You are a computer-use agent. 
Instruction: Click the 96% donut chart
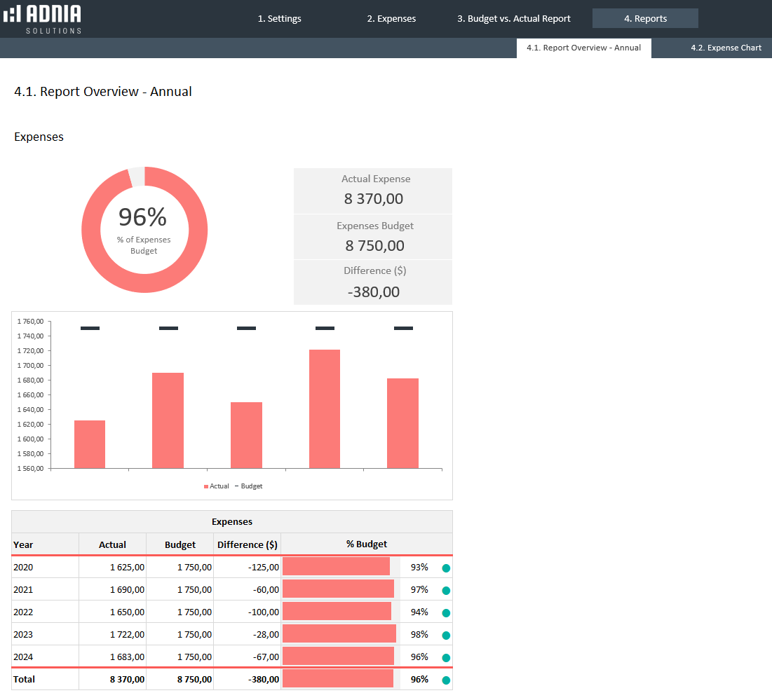pyautogui.click(x=144, y=230)
